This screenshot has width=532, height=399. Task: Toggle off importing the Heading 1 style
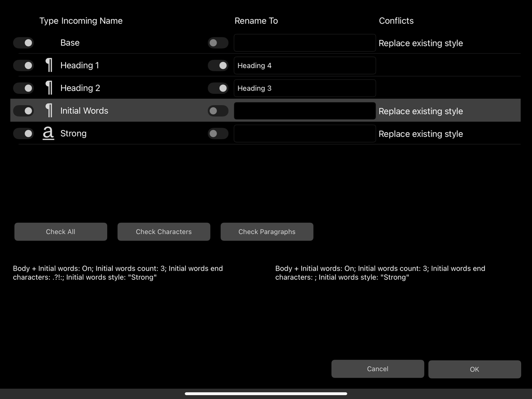pos(23,65)
